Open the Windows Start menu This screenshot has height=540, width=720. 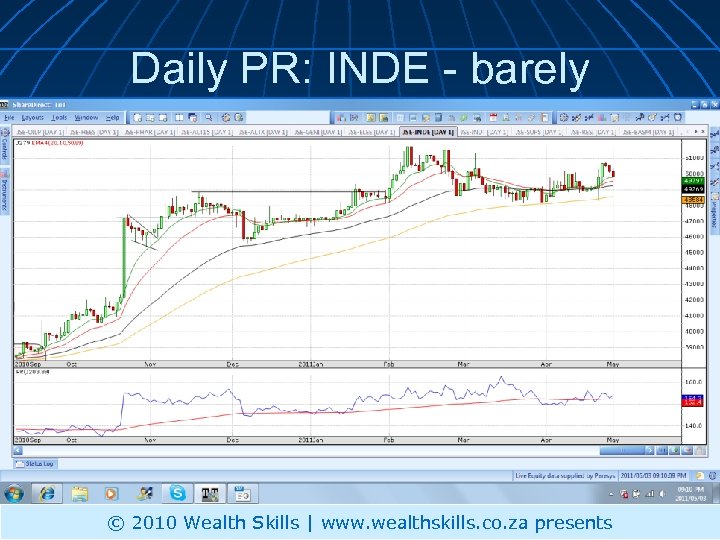14,494
